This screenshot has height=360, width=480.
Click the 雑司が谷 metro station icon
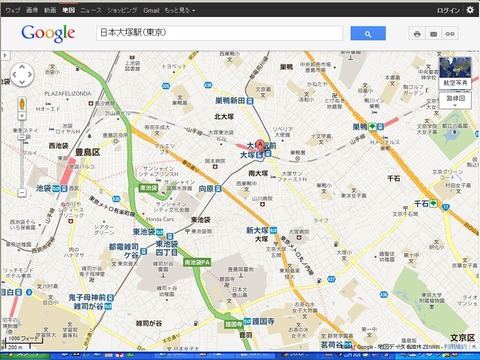108,306
